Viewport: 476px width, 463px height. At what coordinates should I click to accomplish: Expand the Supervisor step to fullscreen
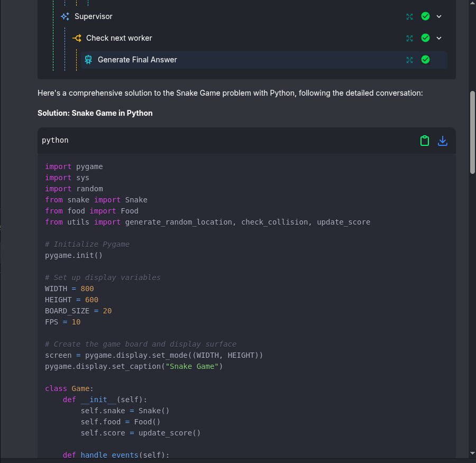coord(409,17)
